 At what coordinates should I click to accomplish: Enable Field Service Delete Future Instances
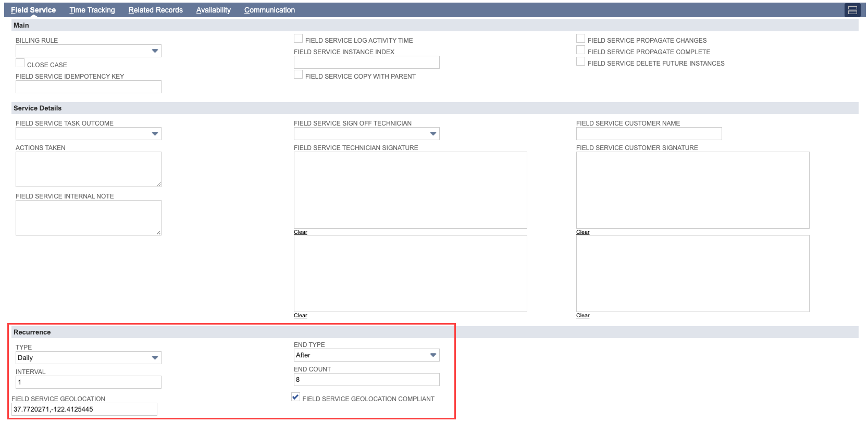[581, 61]
